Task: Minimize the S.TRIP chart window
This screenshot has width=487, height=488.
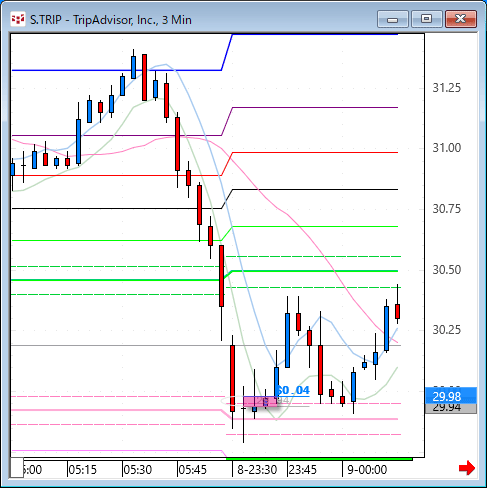Action: tap(393, 19)
